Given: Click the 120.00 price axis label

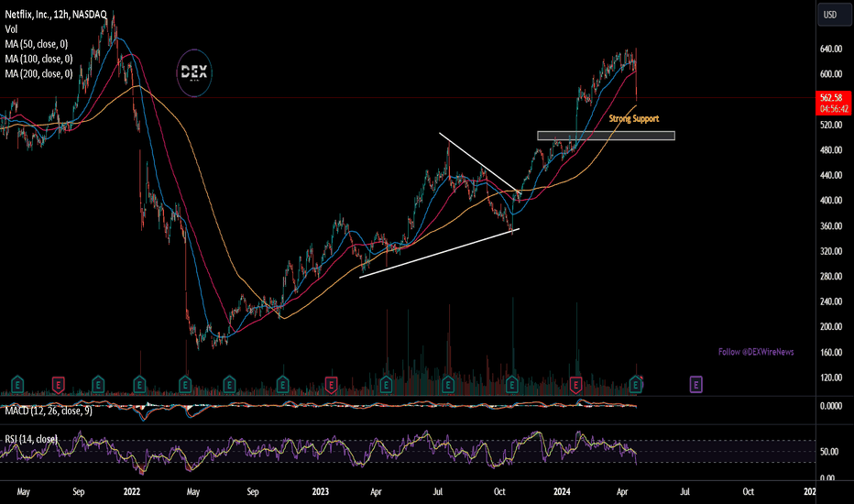Looking at the screenshot, I should tap(831, 378).
